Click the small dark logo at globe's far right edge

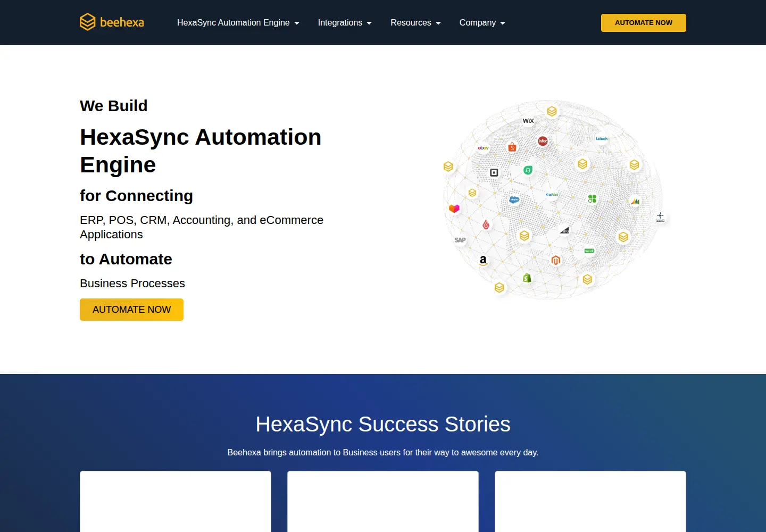point(660,217)
